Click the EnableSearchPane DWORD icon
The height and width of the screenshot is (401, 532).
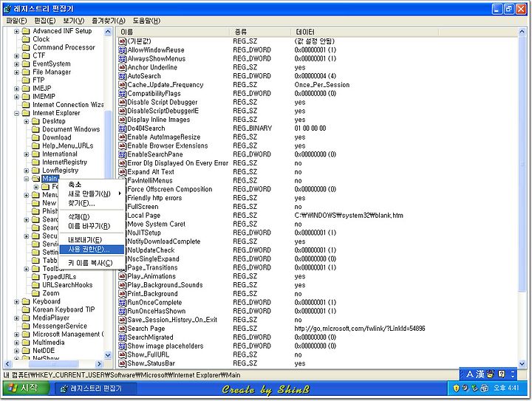[122, 154]
